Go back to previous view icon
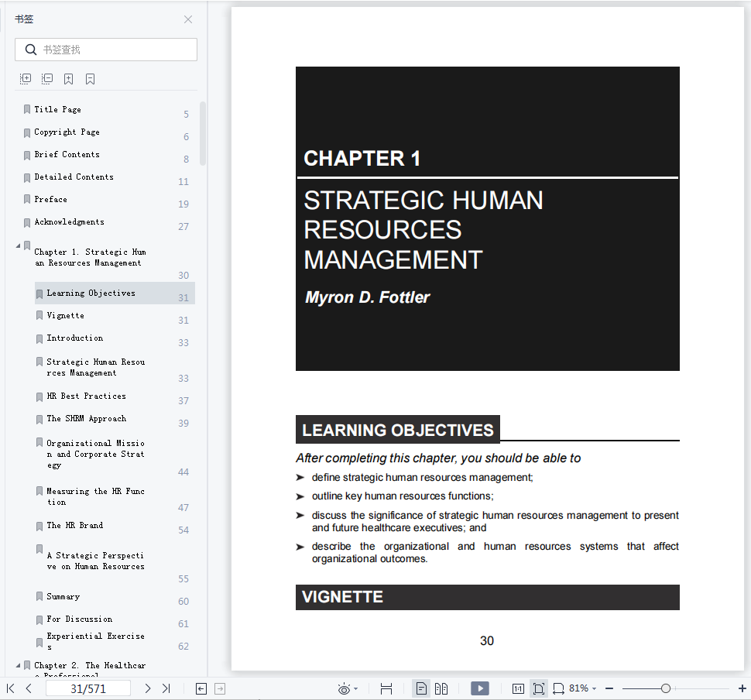Viewport: 751px width, 700px height. (x=201, y=689)
